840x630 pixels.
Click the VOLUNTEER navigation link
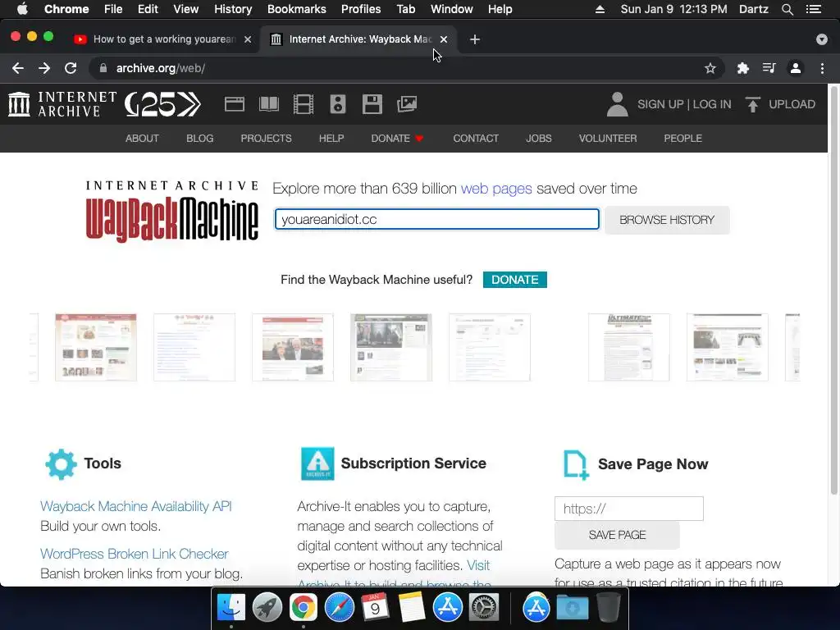pyautogui.click(x=608, y=138)
